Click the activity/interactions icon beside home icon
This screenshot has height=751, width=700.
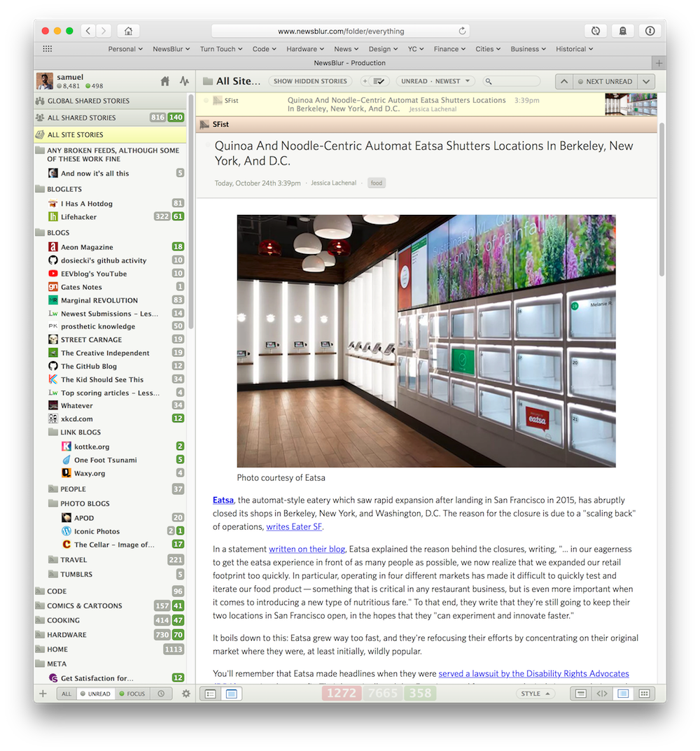[183, 81]
